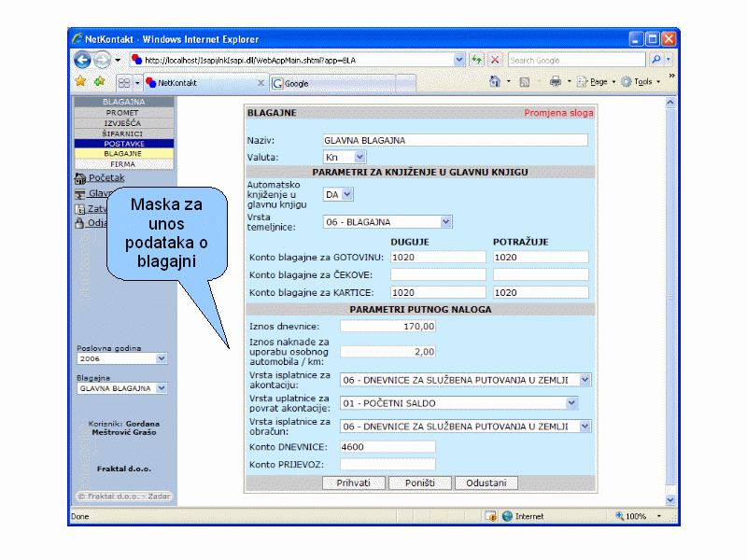Click the page scroll down arrow
This screenshot has width=747, height=560.
coord(670,500)
